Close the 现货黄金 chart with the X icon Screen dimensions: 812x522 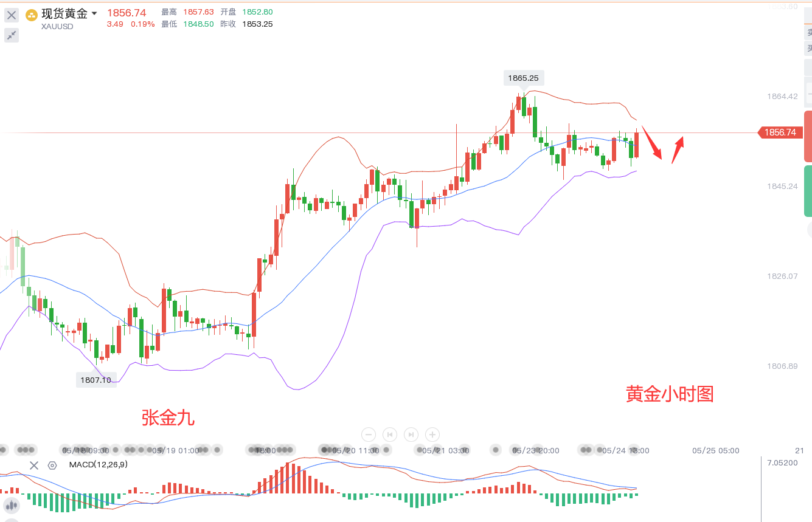coord(12,15)
